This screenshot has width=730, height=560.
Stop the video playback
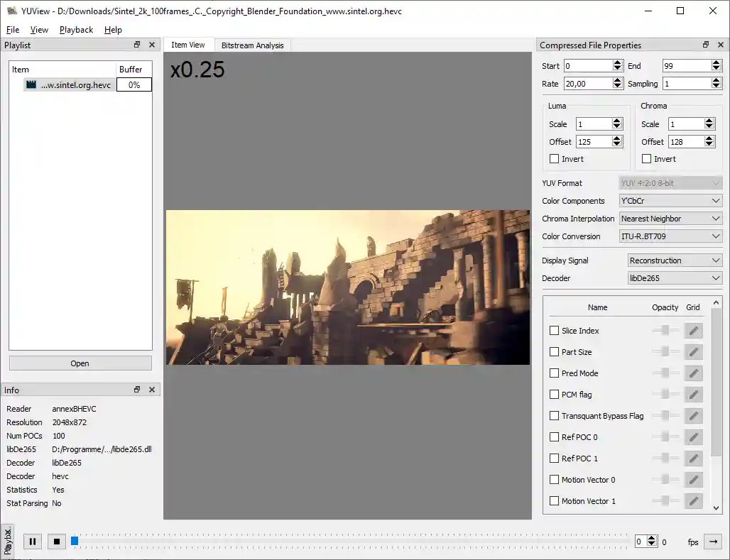(56, 541)
